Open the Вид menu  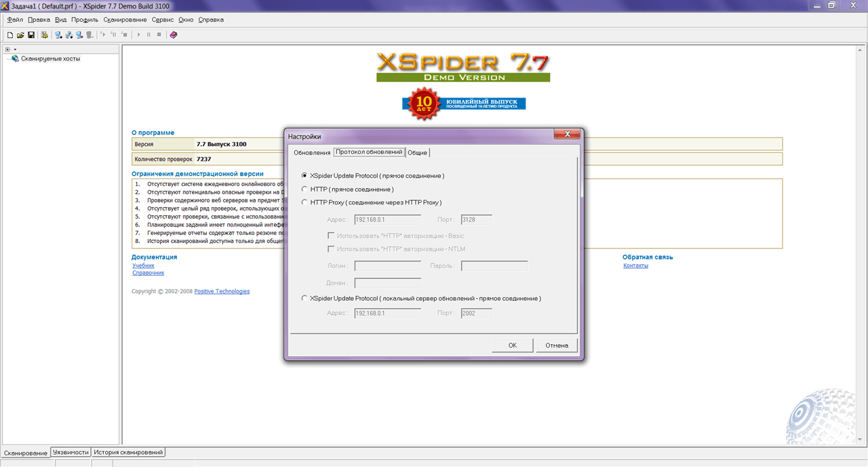(x=61, y=20)
